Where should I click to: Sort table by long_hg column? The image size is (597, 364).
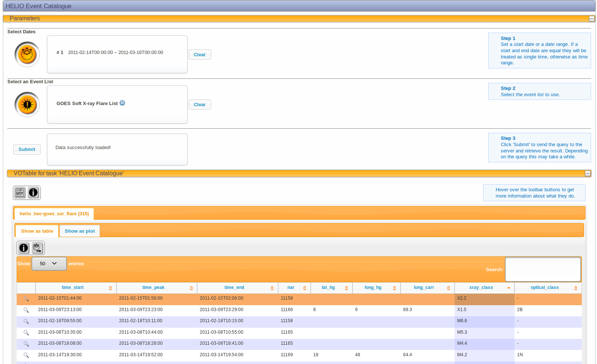(377, 288)
